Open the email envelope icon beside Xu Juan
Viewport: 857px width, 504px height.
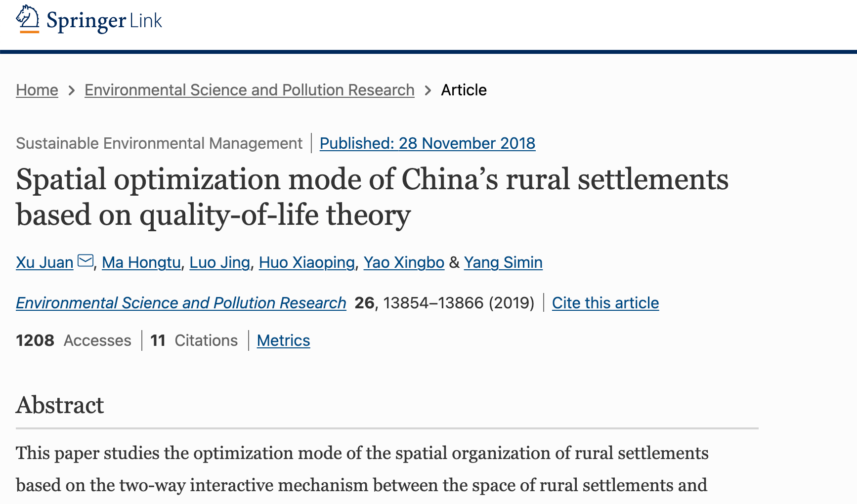click(86, 260)
